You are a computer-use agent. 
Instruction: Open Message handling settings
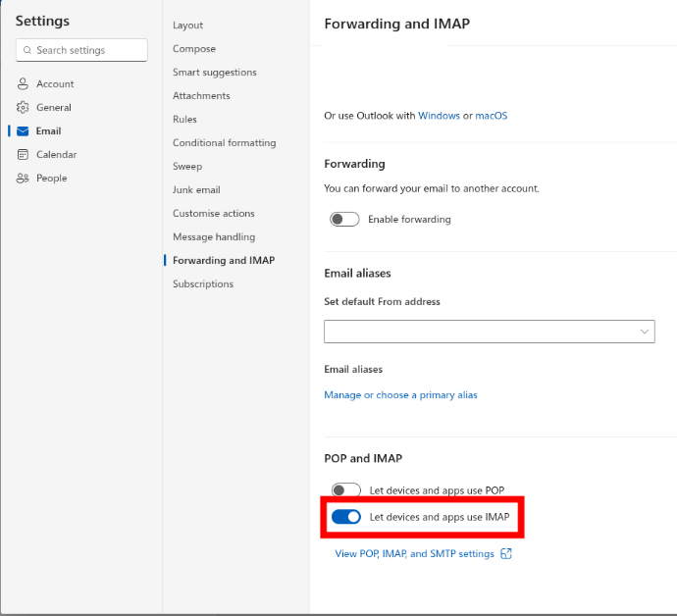tap(214, 237)
